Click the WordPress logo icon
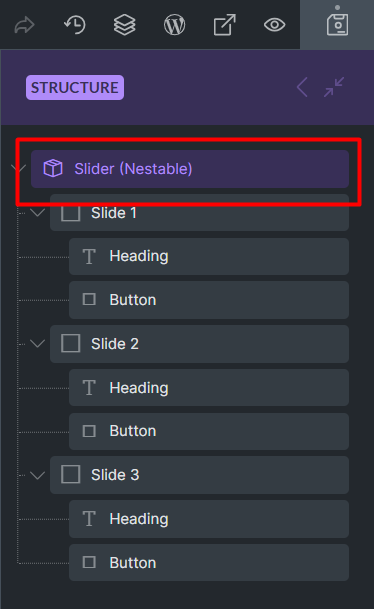This screenshot has height=609, width=374. pos(174,25)
